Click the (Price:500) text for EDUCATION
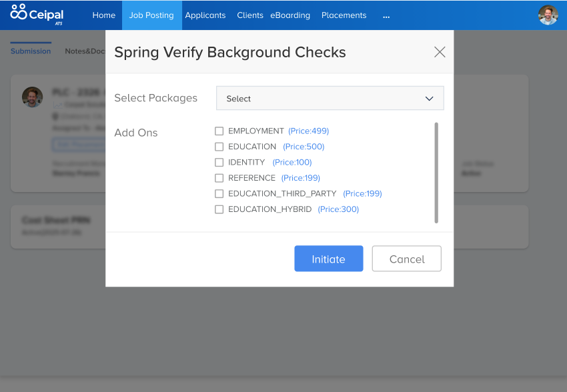 pos(304,146)
